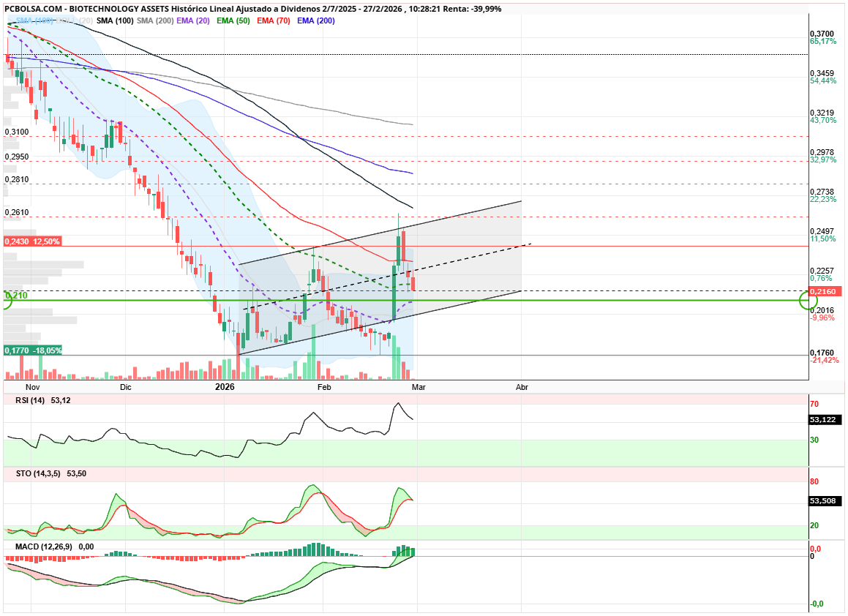Click the stochastic value badge 53,508
Image resolution: width=848 pixels, height=616 pixels.
pos(825,501)
